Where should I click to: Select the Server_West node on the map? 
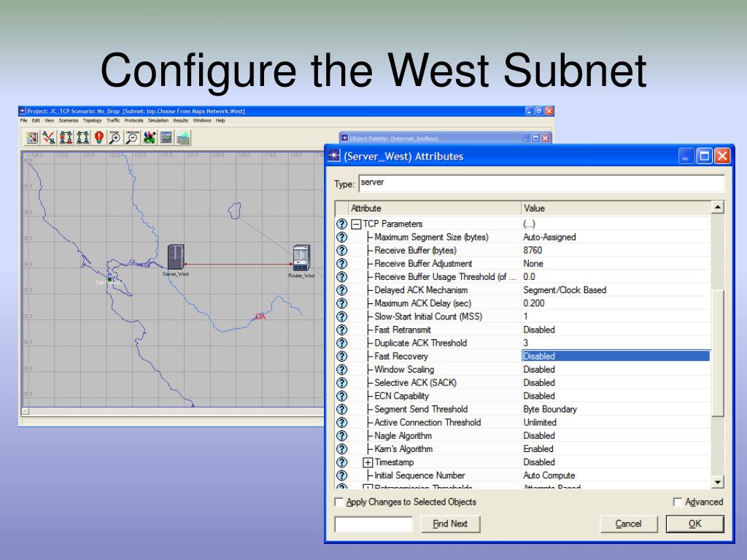(x=176, y=257)
